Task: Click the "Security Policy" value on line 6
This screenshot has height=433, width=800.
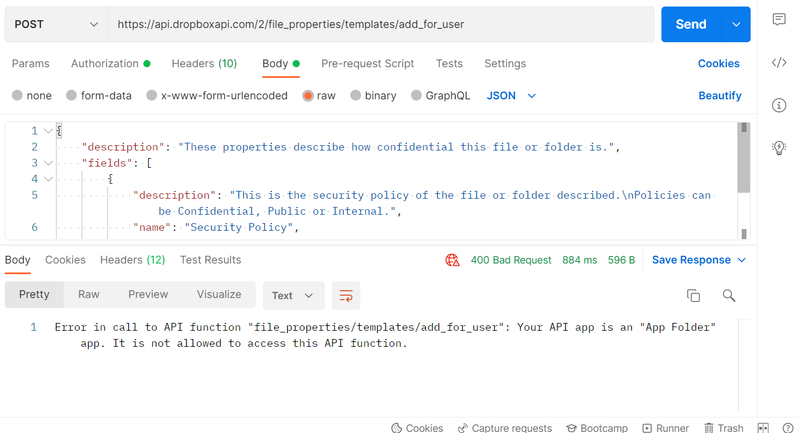Action: point(239,227)
